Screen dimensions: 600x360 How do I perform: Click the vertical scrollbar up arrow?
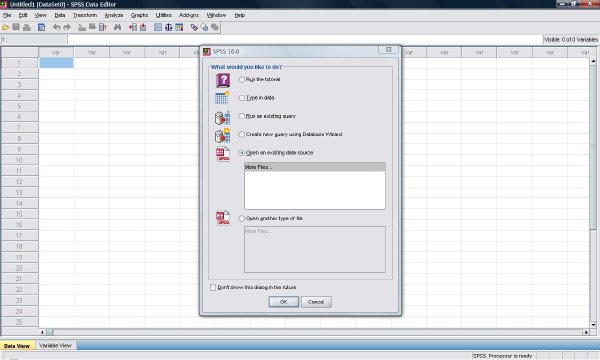pyautogui.click(x=593, y=61)
